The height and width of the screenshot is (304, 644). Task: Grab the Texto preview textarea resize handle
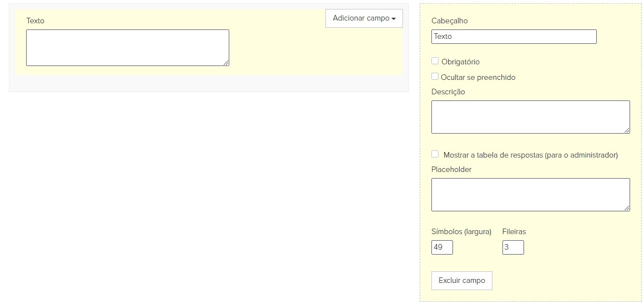[226, 63]
